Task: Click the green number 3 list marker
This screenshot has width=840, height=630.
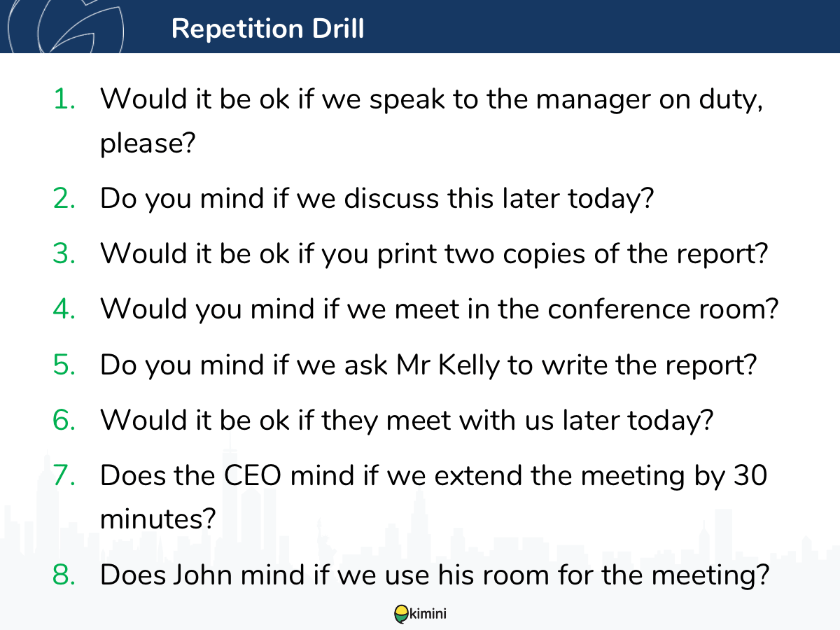Action: 64,253
